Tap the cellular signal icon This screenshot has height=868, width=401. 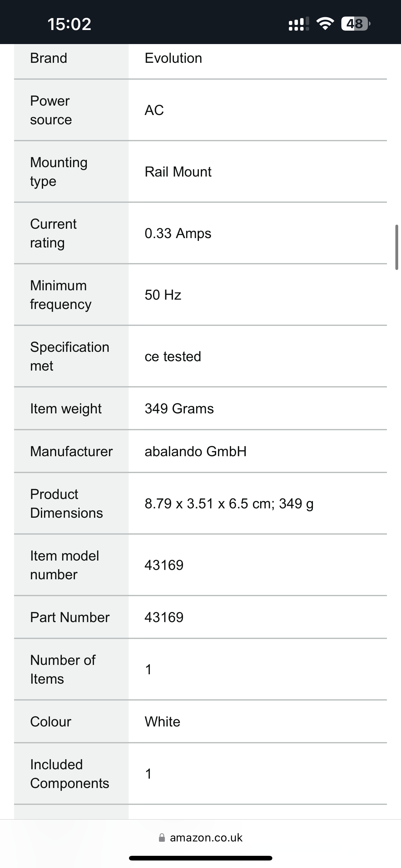tap(299, 24)
